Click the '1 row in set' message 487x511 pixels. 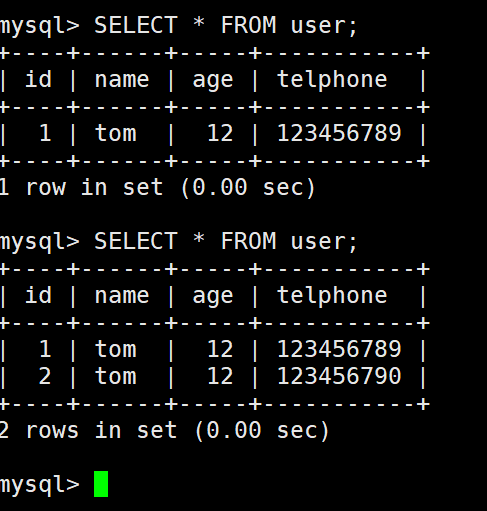pos(157,187)
